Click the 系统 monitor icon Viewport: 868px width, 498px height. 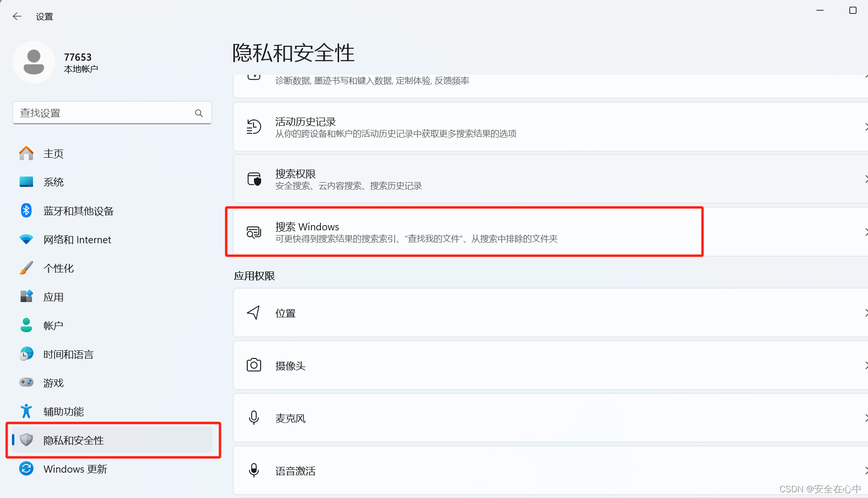(x=26, y=182)
